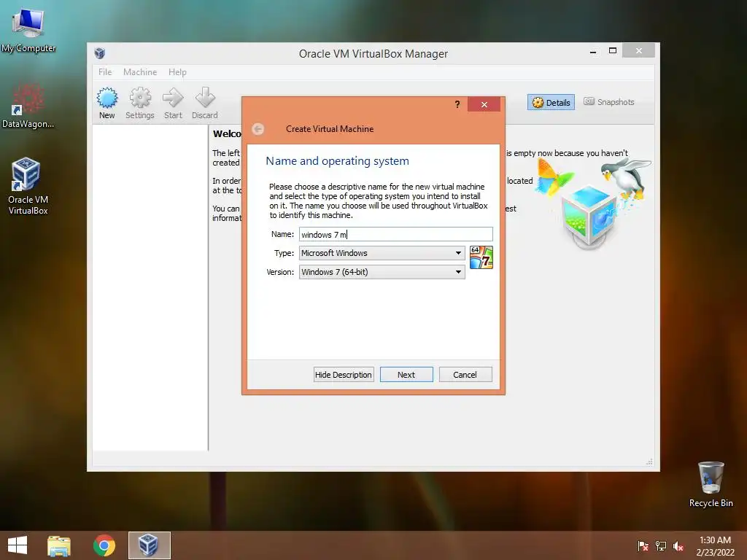The image size is (747, 560).
Task: Close the Create Virtual Machine dialog
Action: (x=484, y=104)
